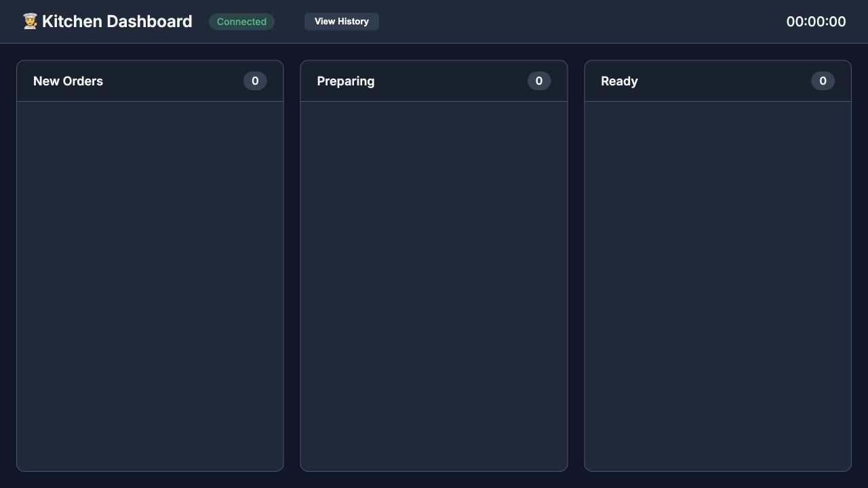
Task: Select the Kitchen Dashboard title
Action: click(x=117, y=22)
